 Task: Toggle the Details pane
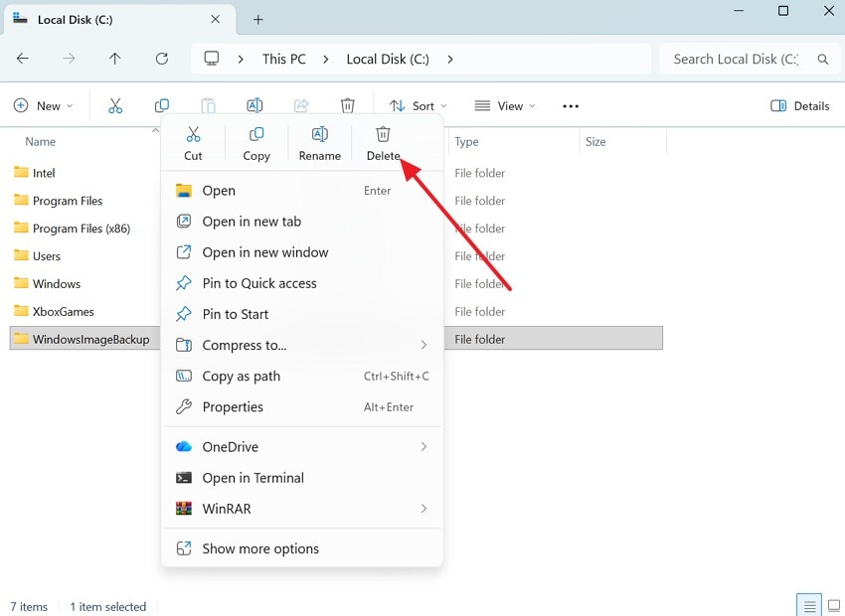tap(799, 106)
